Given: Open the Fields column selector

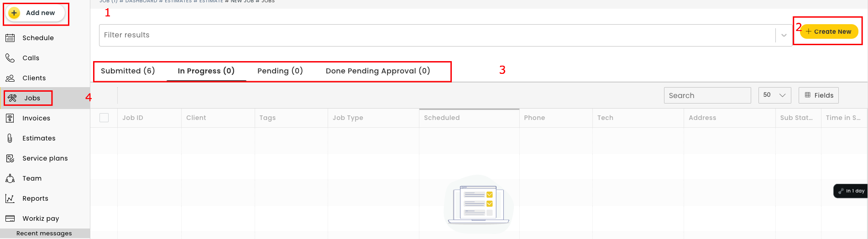Looking at the screenshot, I should 819,95.
